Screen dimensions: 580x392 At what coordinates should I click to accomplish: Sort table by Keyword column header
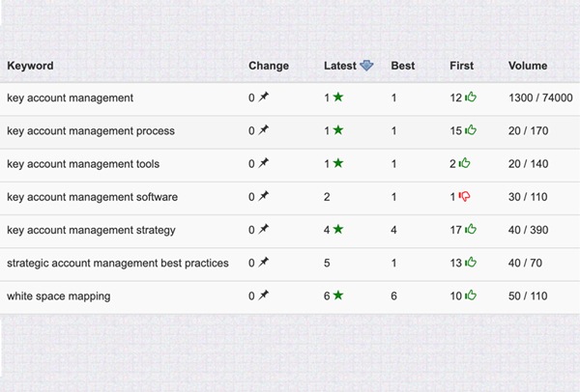(x=30, y=66)
